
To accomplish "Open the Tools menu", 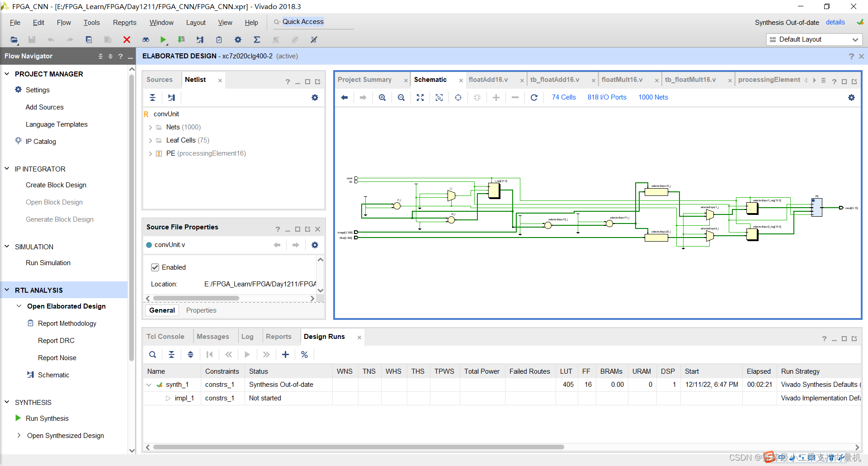I will [x=91, y=23].
